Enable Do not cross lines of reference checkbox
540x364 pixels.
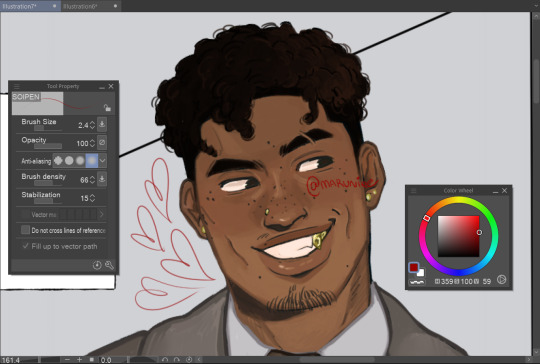[x=25, y=230]
